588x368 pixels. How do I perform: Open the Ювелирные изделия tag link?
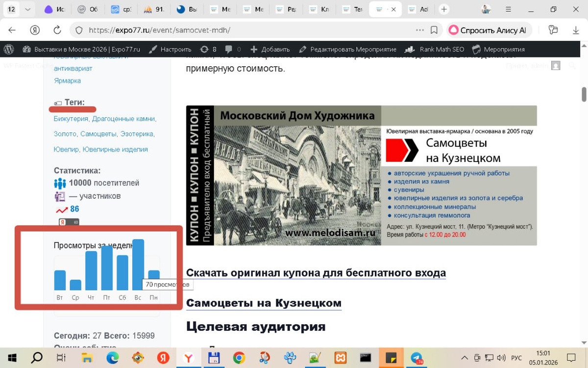coord(115,149)
